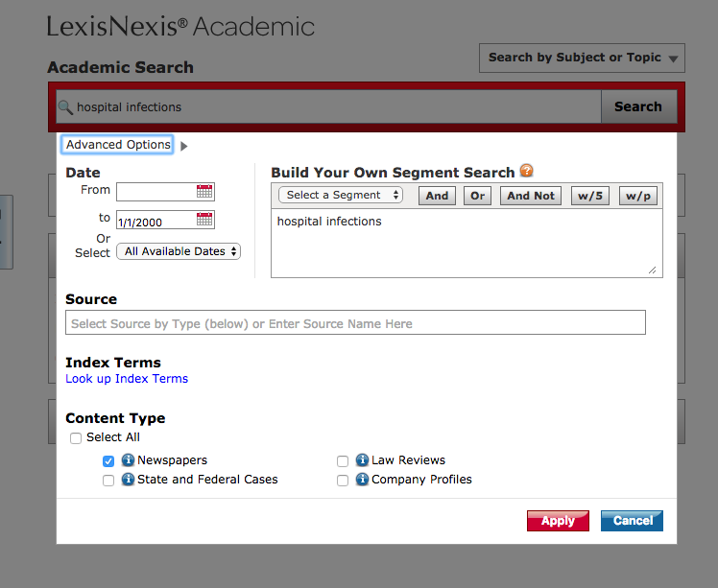
Task: Open Select a Segment dropdown
Action: coord(341,195)
